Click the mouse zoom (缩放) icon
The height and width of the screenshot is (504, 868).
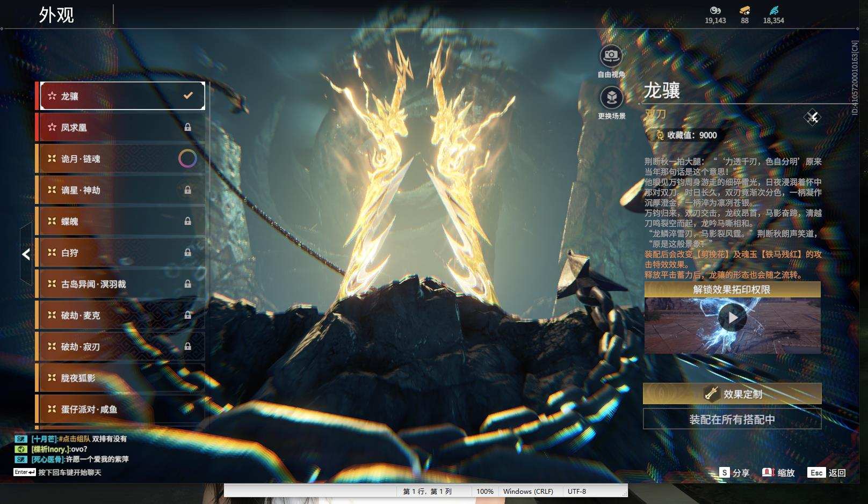(768, 472)
